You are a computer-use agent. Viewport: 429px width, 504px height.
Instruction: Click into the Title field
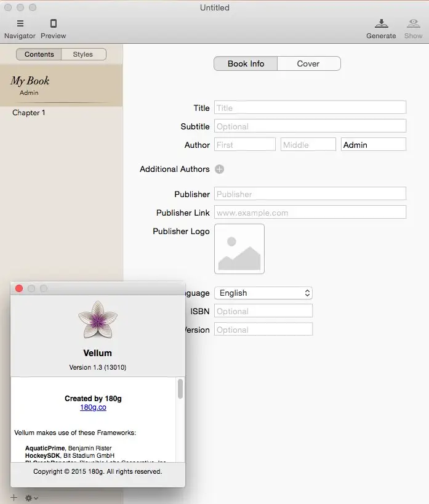pyautogui.click(x=310, y=107)
